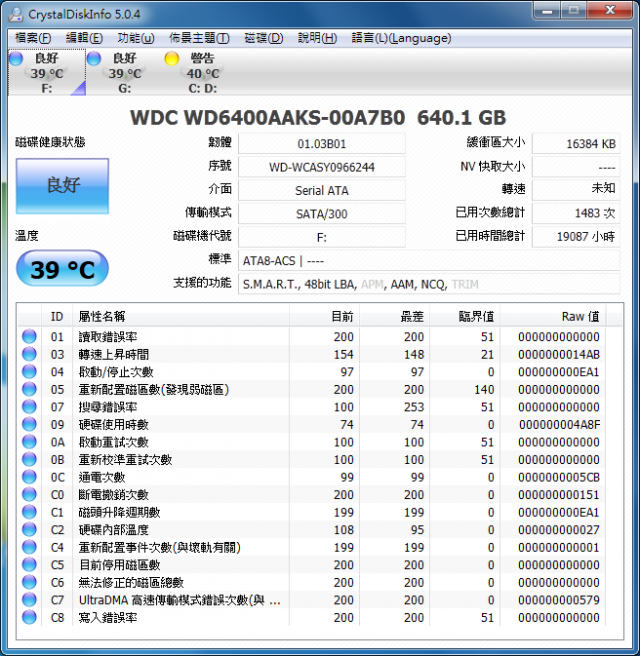Click the serial number field WD-WCASY0966244
This screenshot has height=657, width=640.
click(321, 167)
